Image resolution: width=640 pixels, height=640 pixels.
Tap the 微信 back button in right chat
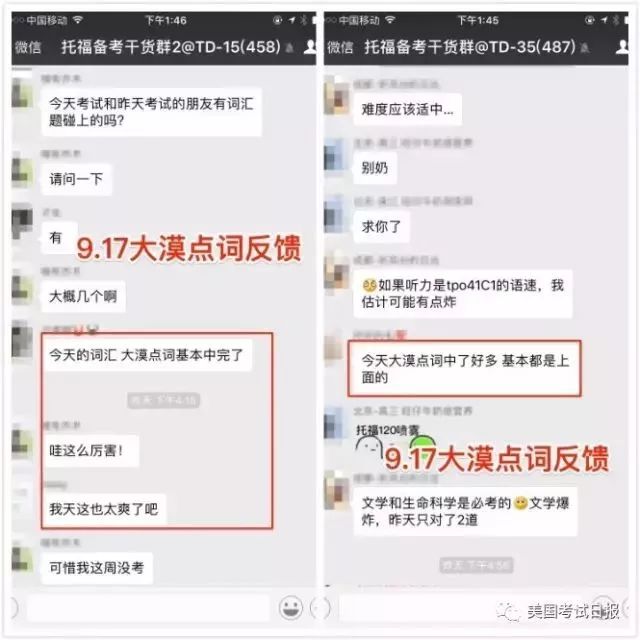340,47
